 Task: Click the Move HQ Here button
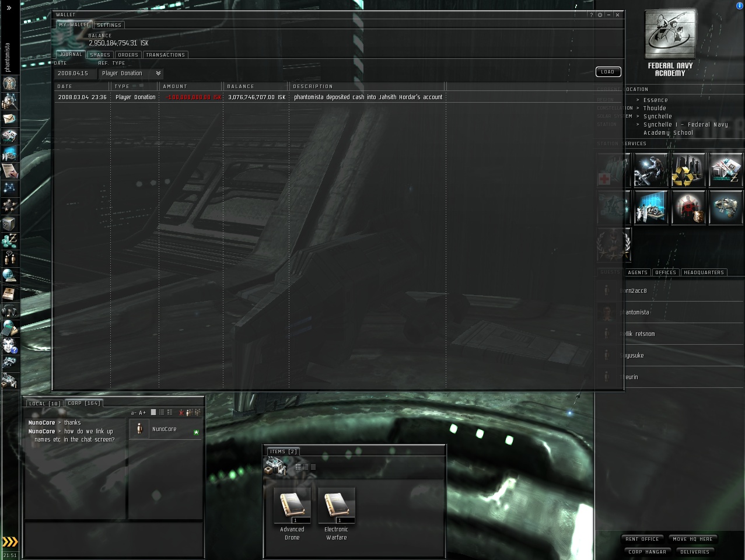click(693, 539)
